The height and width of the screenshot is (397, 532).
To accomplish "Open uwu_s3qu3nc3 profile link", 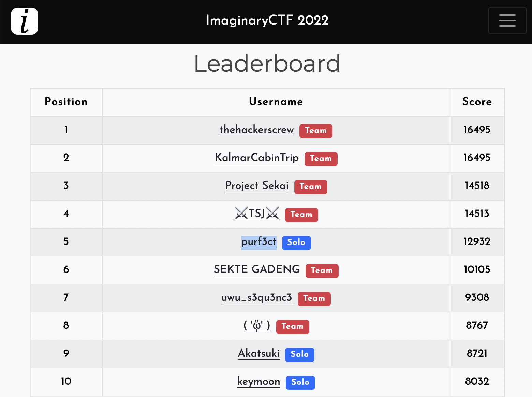I will (257, 297).
